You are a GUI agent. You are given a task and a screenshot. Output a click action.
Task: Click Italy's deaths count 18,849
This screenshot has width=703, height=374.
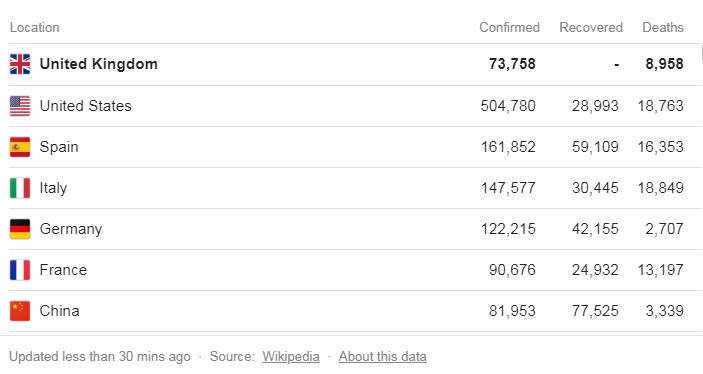[x=661, y=188]
